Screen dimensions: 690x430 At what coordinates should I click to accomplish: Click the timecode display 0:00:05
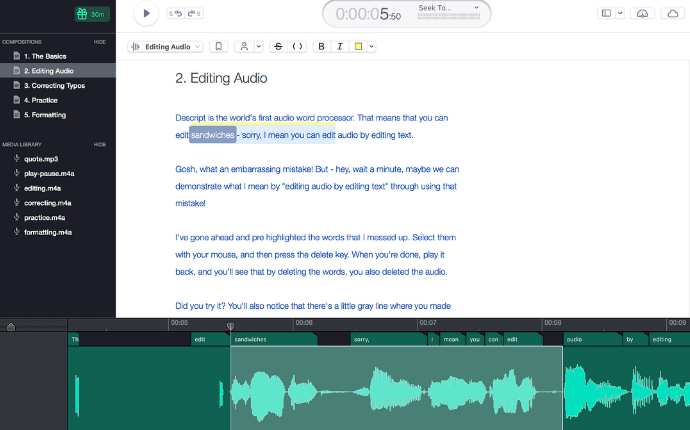coord(368,15)
